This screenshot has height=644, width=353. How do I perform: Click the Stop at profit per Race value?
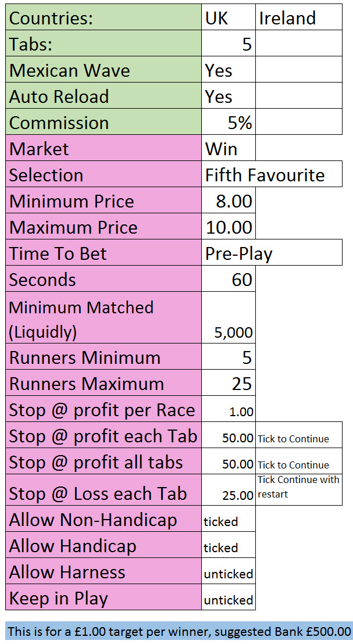coord(228,410)
